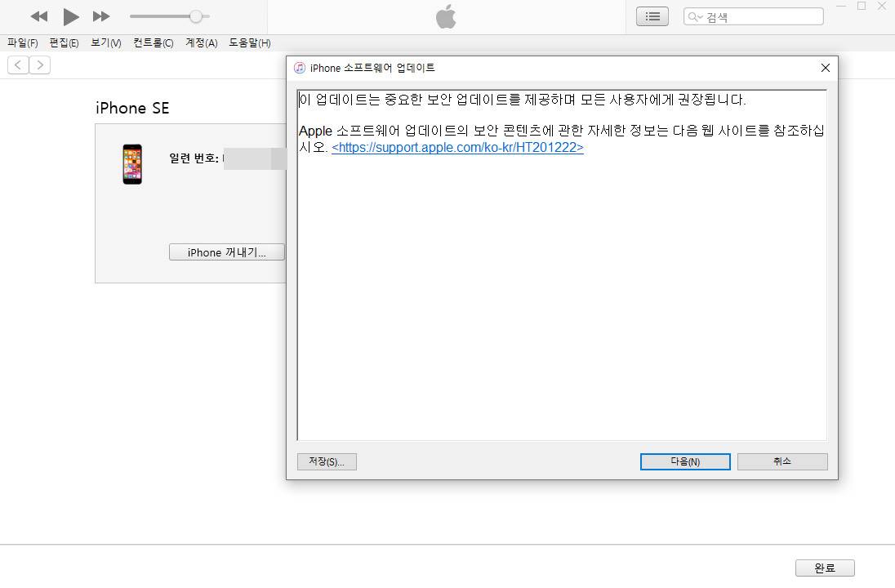
Task: Click the iPhone 꺼내기 eject button
Action: click(226, 252)
